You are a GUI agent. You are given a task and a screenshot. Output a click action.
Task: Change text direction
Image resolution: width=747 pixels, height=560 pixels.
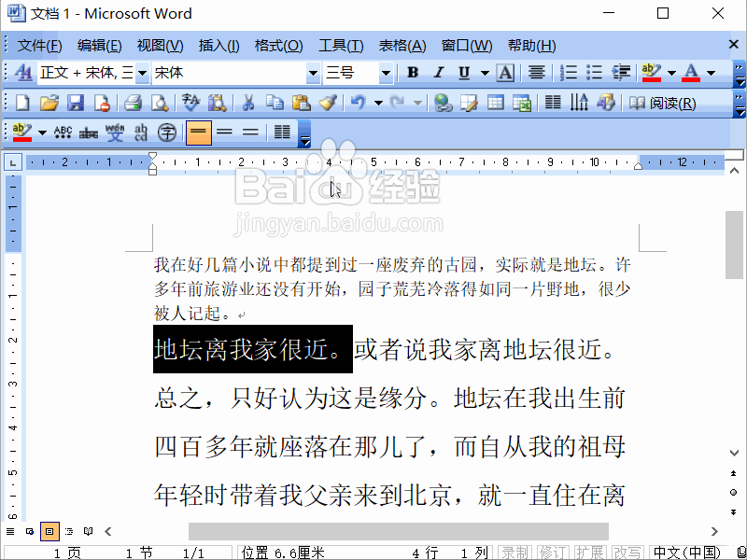point(579,103)
